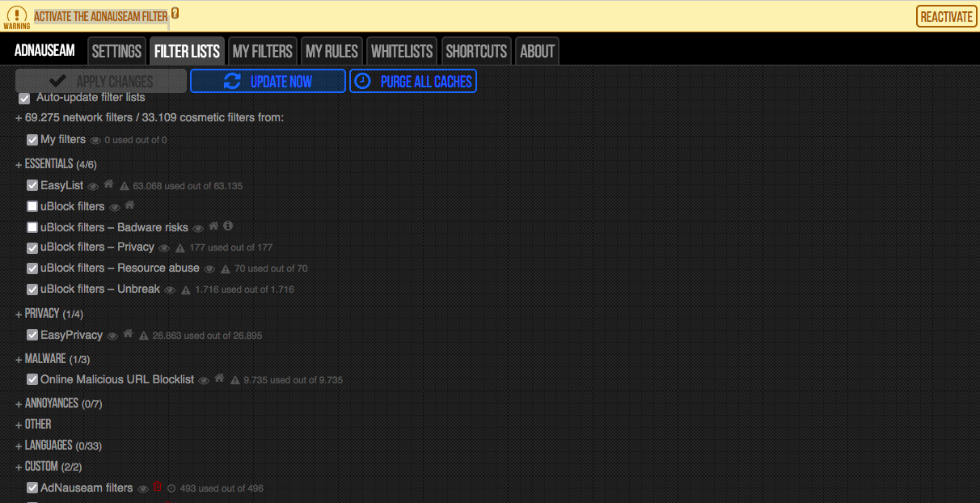Click info icon beside uBlock filters – Badware risks
This screenshot has height=503, width=980.
coord(227,226)
